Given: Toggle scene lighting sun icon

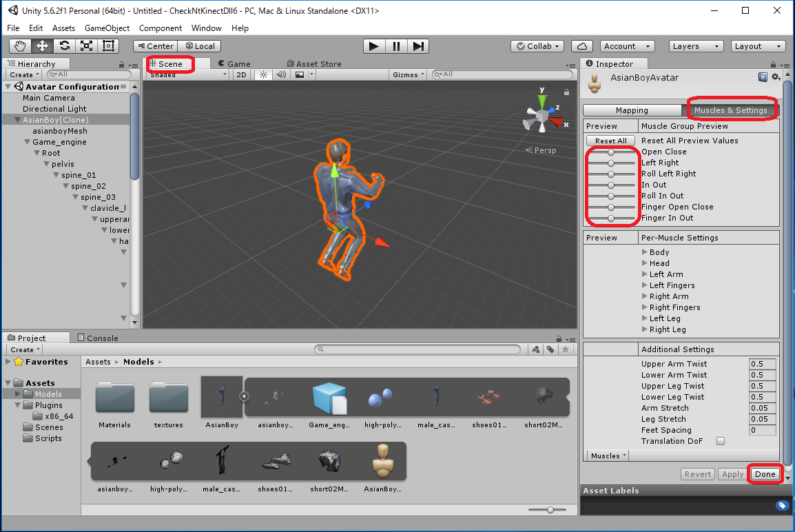Looking at the screenshot, I should pyautogui.click(x=262, y=74).
